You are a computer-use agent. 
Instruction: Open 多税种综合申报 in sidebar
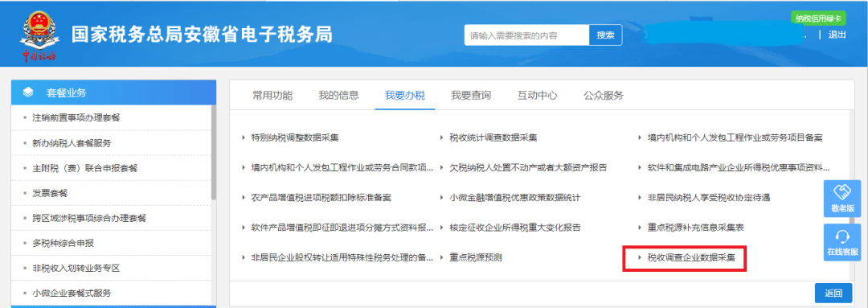tap(63, 243)
